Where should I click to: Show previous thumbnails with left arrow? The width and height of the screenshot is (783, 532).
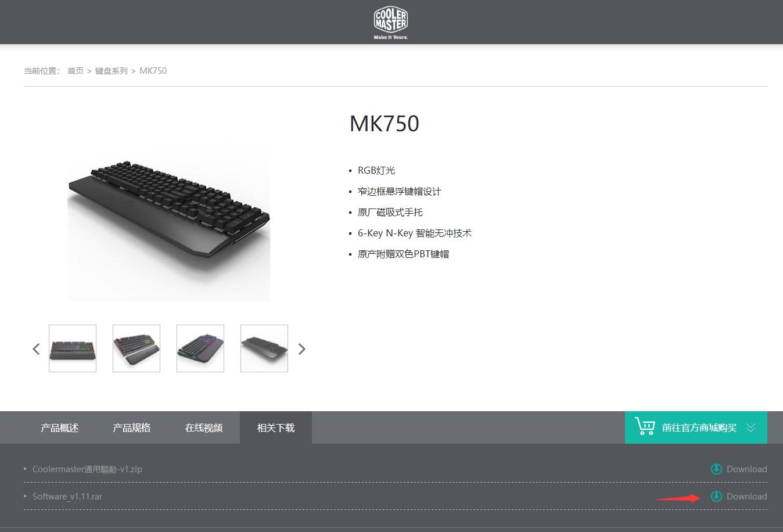[x=36, y=349]
